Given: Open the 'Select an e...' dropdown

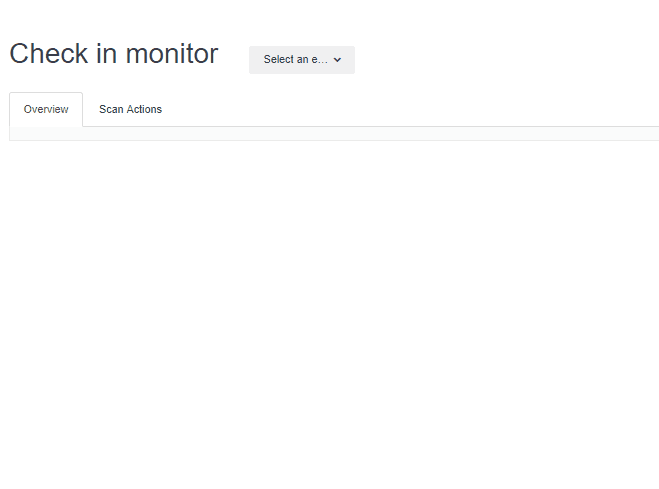Looking at the screenshot, I should click(302, 60).
